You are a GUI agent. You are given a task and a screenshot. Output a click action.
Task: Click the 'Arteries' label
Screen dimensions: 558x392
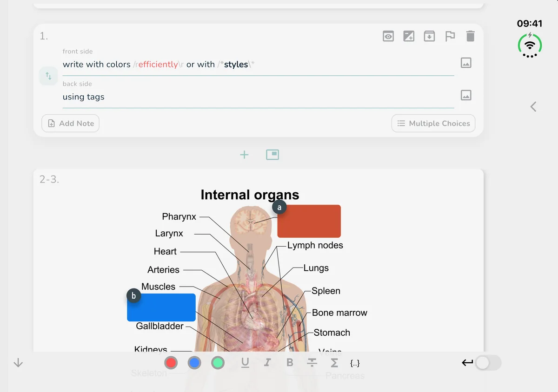point(163,270)
